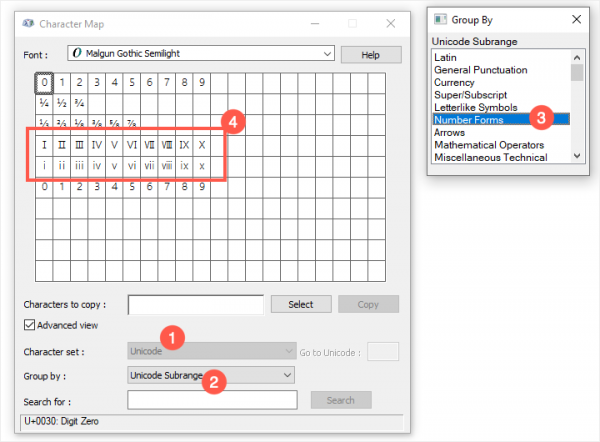
Task: Choose Latin in the Unicode Subrange list
Action: click(501, 57)
